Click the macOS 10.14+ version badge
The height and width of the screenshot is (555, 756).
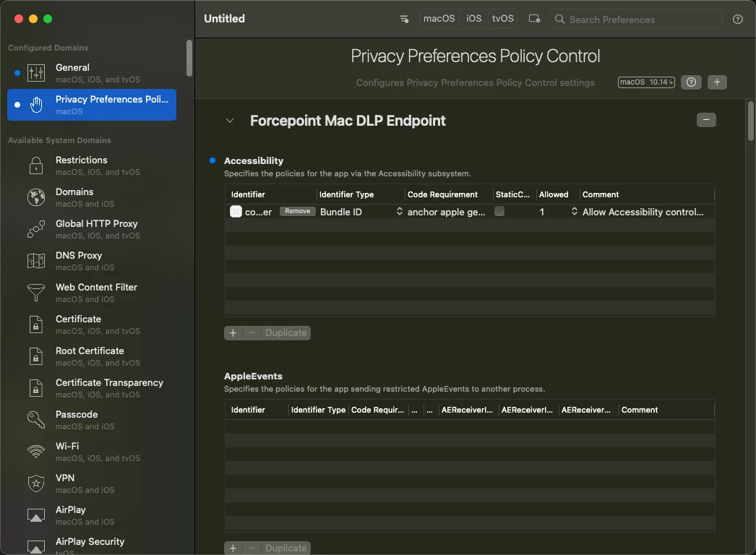(x=646, y=82)
